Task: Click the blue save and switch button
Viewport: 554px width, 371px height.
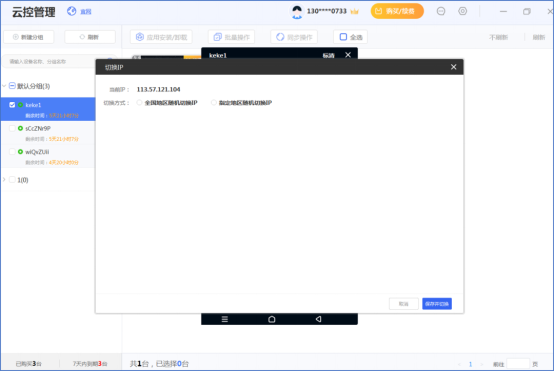Action: [437, 304]
